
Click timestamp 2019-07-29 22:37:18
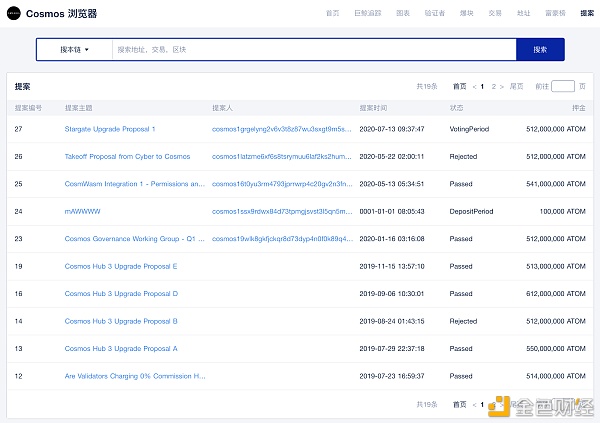[x=392, y=349]
